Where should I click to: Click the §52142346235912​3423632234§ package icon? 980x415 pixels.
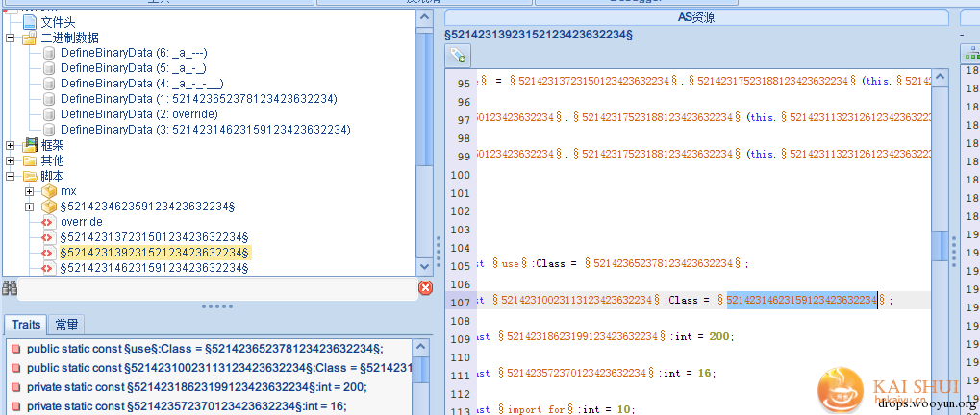(x=49, y=207)
